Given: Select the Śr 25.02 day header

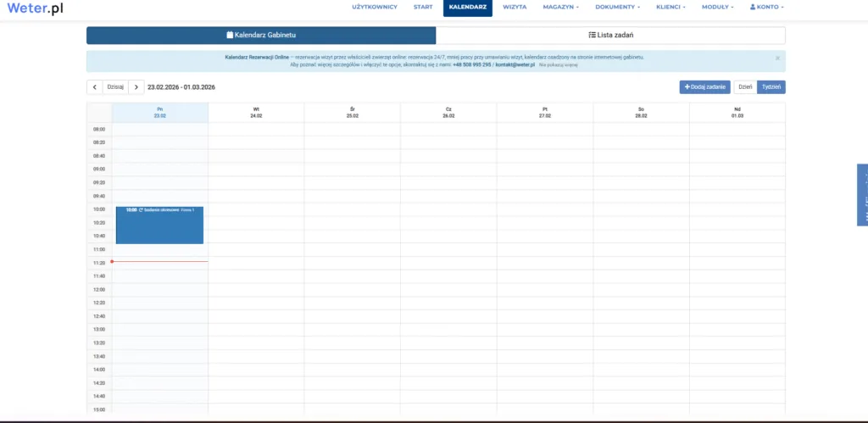Looking at the screenshot, I should [x=352, y=113].
